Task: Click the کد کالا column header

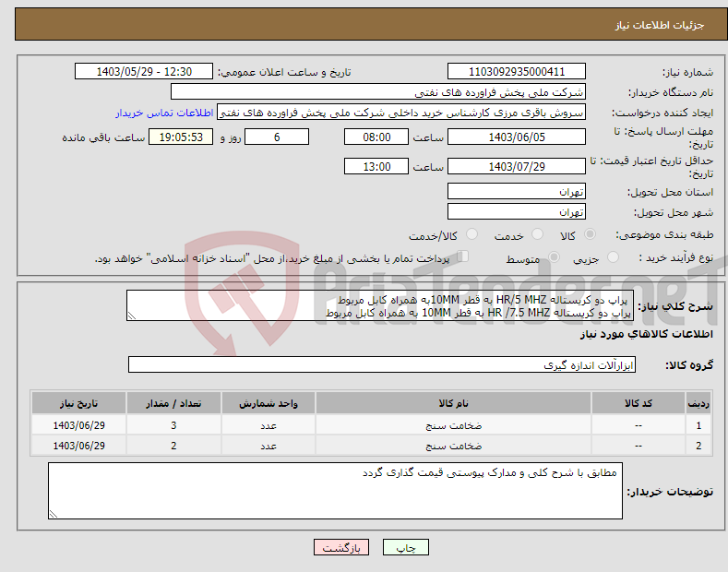Action: pos(638,403)
